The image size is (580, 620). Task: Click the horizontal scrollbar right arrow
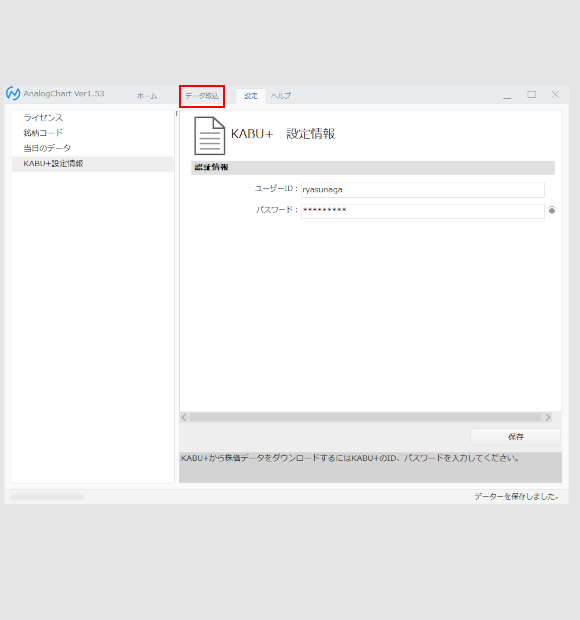[x=547, y=417]
